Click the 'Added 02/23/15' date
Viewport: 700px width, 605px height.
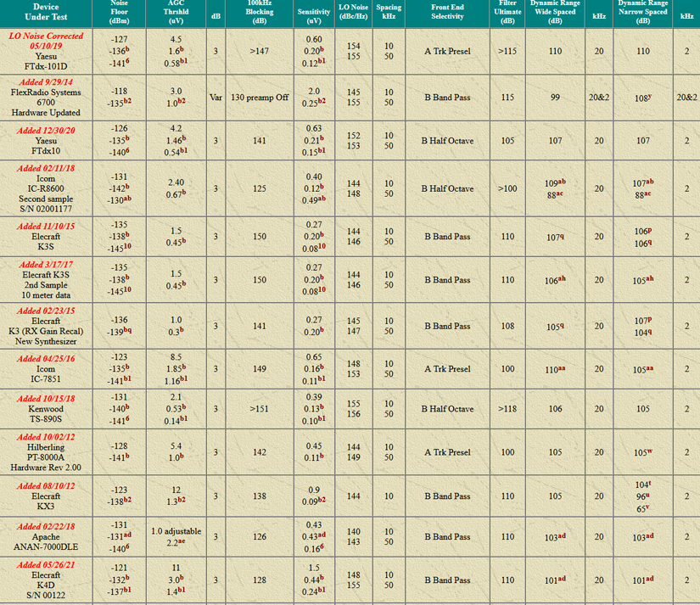click(x=46, y=311)
